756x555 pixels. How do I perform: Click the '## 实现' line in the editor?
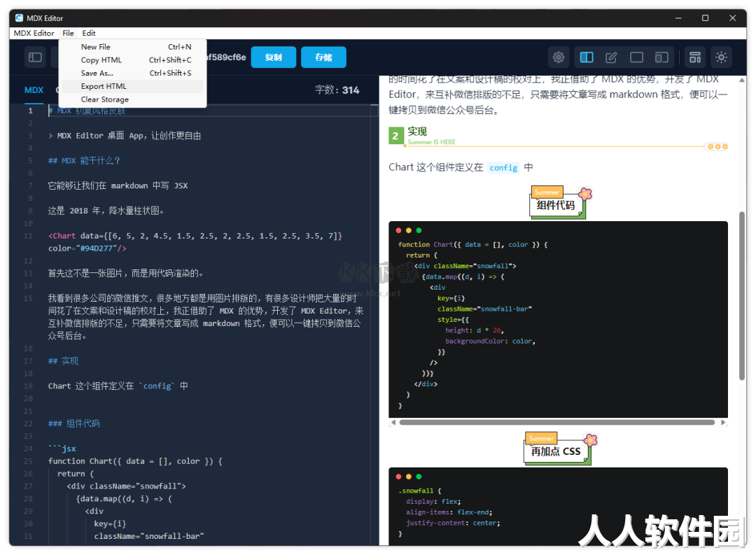(63, 361)
